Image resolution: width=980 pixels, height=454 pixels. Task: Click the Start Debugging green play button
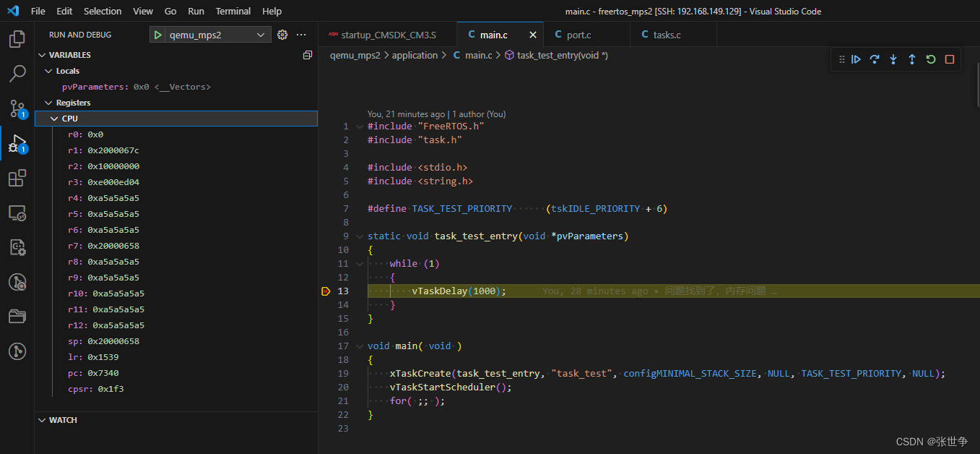point(158,35)
